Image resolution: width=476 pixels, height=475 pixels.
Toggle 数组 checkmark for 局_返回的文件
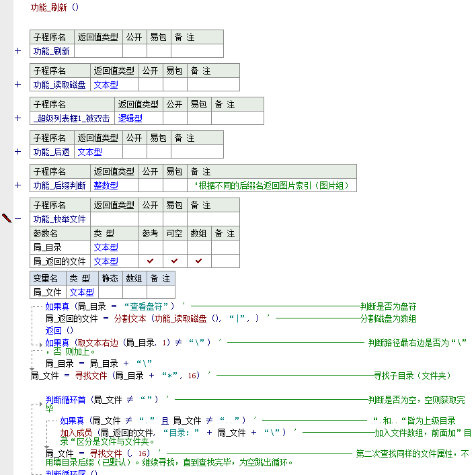tap(199, 261)
